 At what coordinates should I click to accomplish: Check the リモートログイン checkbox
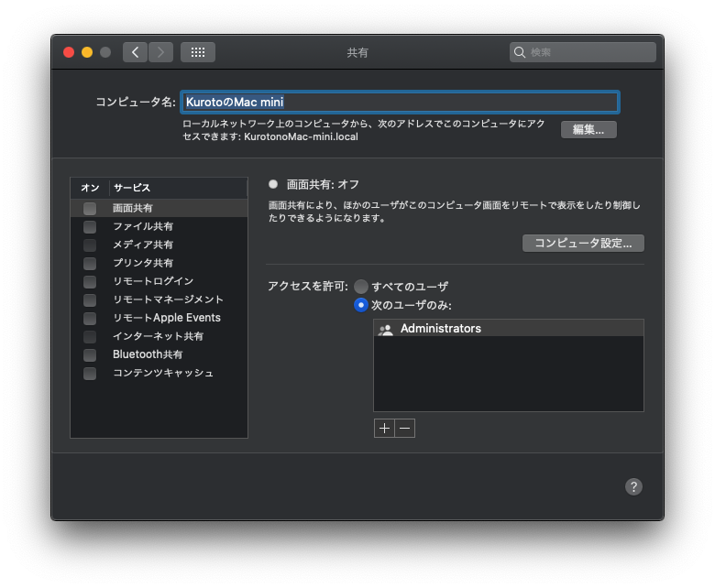90,281
